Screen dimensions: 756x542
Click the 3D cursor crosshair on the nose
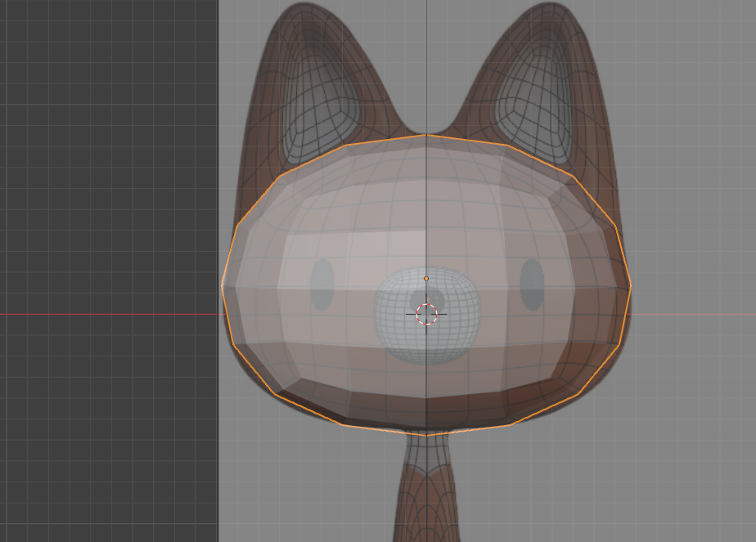(426, 314)
